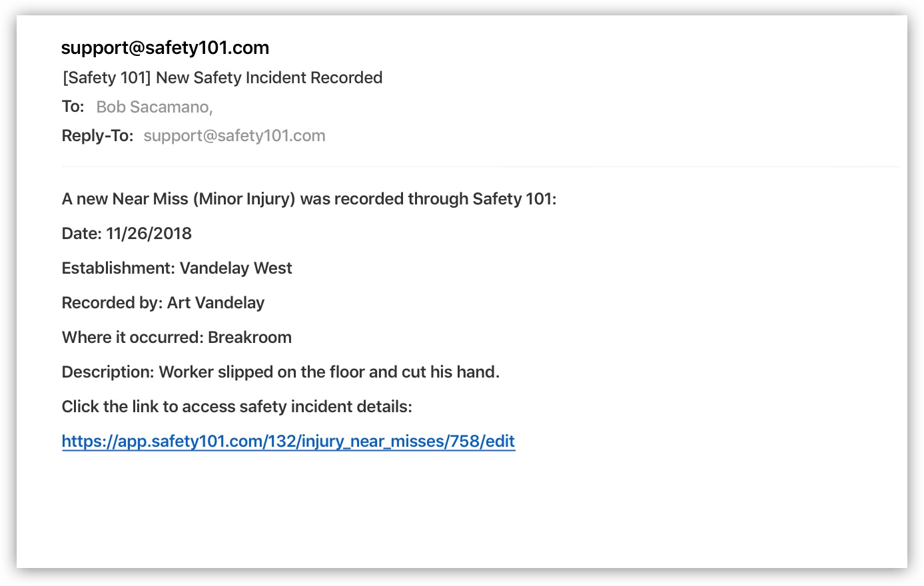The height and width of the screenshot is (586, 924).
Task: Click the Recorded by: Art Vandelay line
Action: click(x=163, y=303)
